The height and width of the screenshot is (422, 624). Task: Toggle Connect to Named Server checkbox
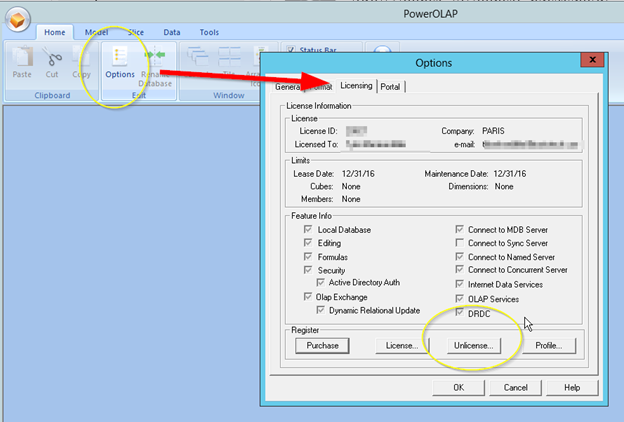460,256
